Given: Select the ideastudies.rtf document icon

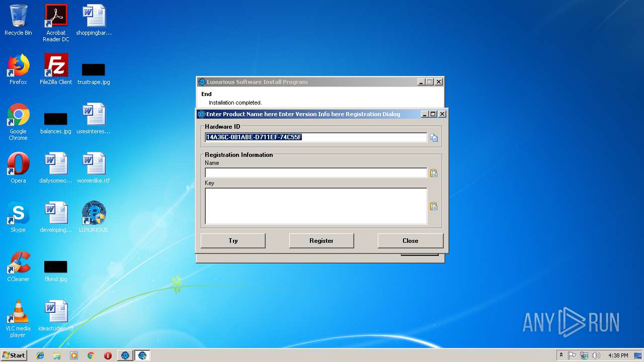Looking at the screenshot, I should click(56, 316).
